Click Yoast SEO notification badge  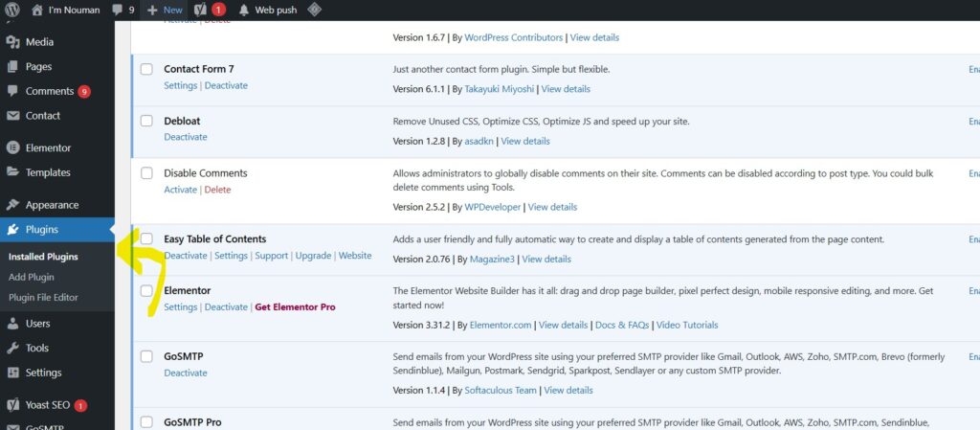tap(80, 406)
